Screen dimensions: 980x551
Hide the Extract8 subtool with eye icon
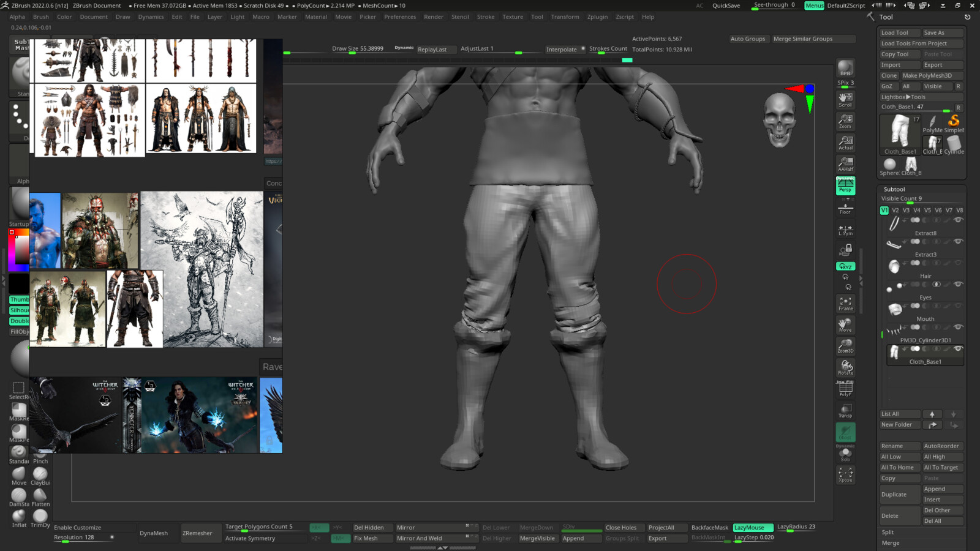tap(959, 220)
